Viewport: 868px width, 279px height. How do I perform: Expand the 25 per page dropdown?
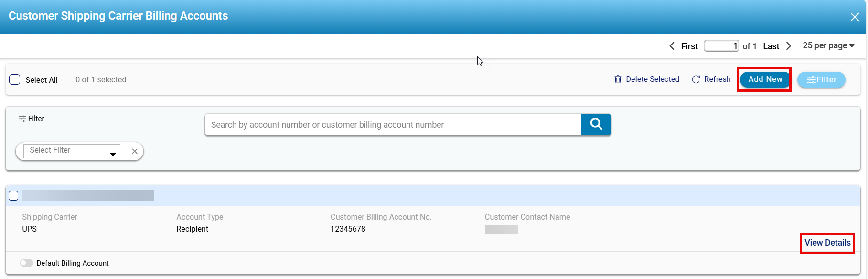[x=828, y=45]
